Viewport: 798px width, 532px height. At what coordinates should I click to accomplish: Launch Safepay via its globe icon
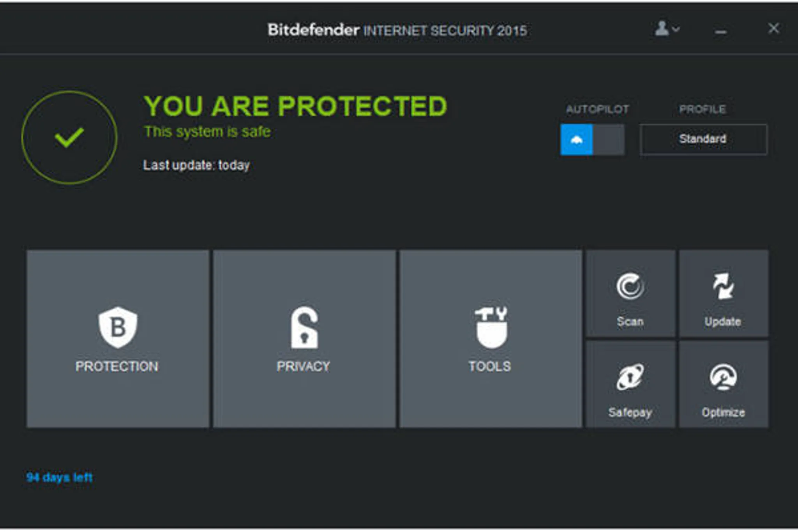tap(630, 377)
